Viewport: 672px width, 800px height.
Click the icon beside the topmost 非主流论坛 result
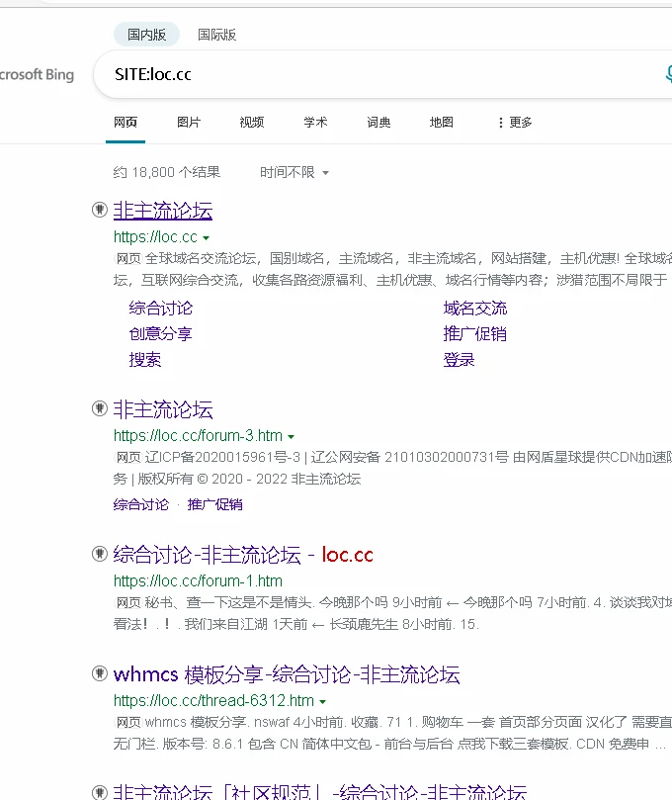(100, 210)
